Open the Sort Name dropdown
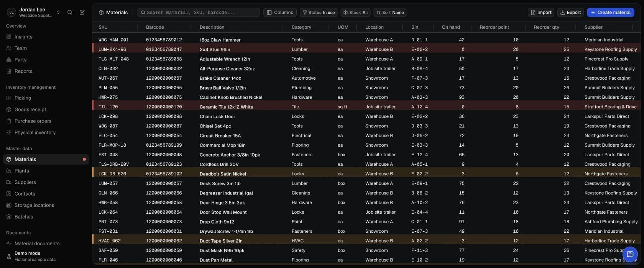Image resolution: width=644 pixels, height=268 pixels. click(390, 12)
